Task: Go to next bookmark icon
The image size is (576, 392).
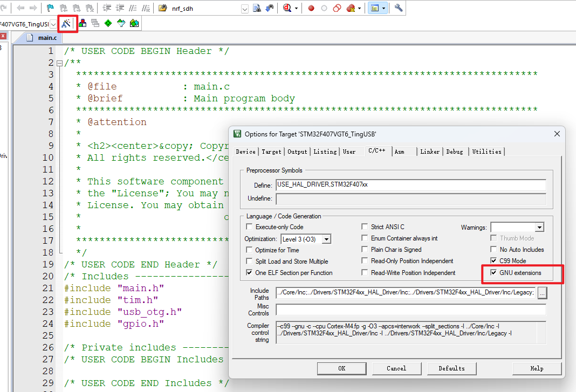Action: [77, 8]
